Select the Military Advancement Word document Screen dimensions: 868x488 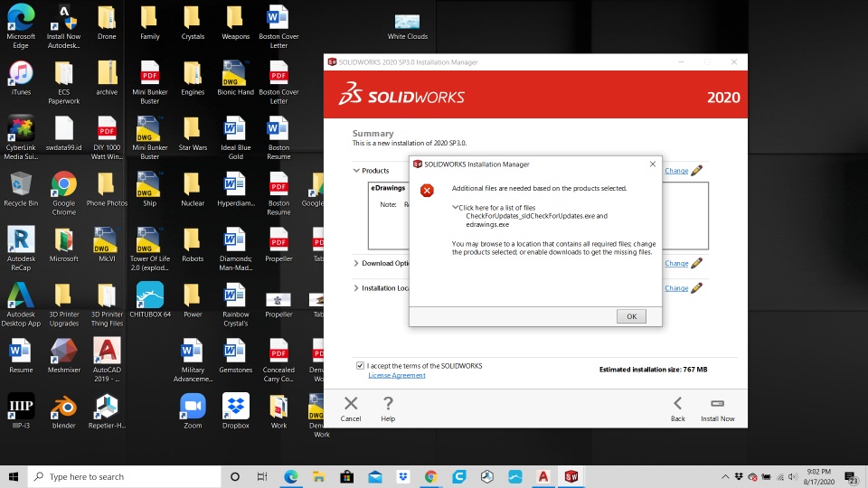tap(193, 360)
